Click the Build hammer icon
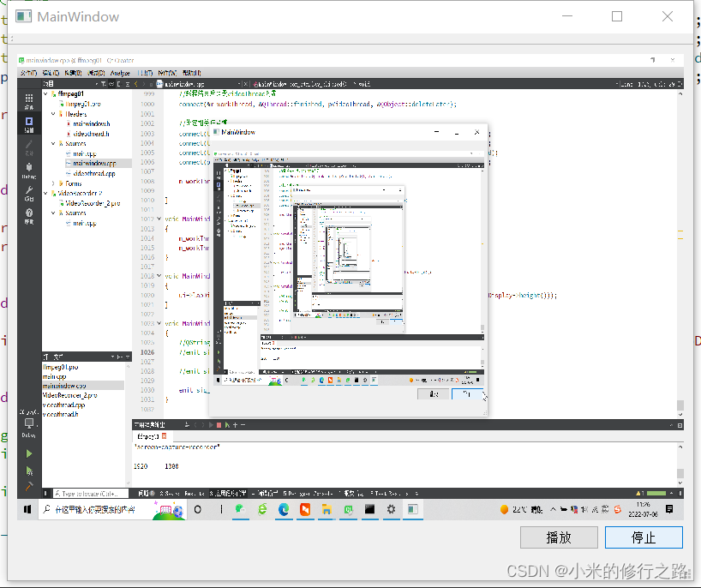Viewport: 701px width, 588px height. (x=28, y=486)
